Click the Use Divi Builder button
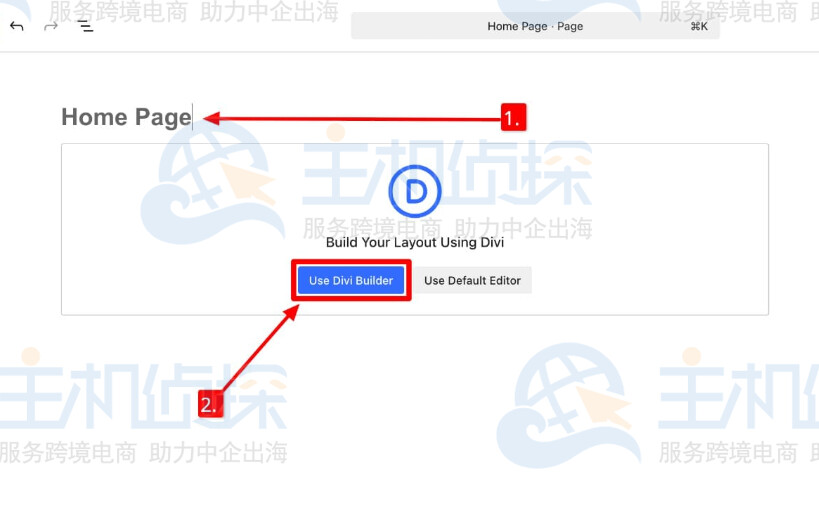This screenshot has width=819, height=525. pyautogui.click(x=351, y=281)
